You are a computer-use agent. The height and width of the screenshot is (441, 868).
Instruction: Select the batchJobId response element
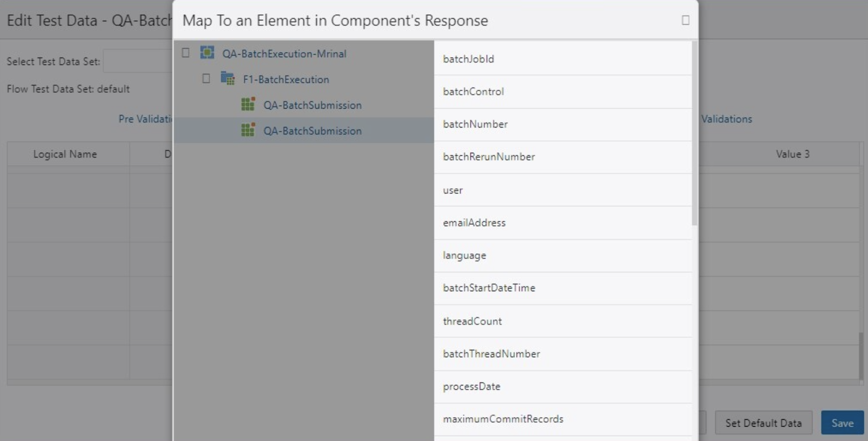tap(468, 59)
